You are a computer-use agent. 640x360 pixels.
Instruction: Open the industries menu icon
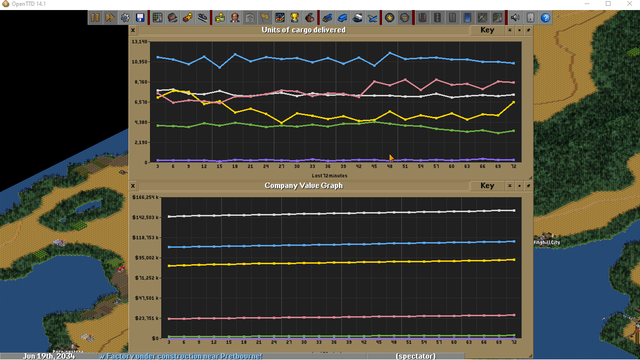coord(310,18)
